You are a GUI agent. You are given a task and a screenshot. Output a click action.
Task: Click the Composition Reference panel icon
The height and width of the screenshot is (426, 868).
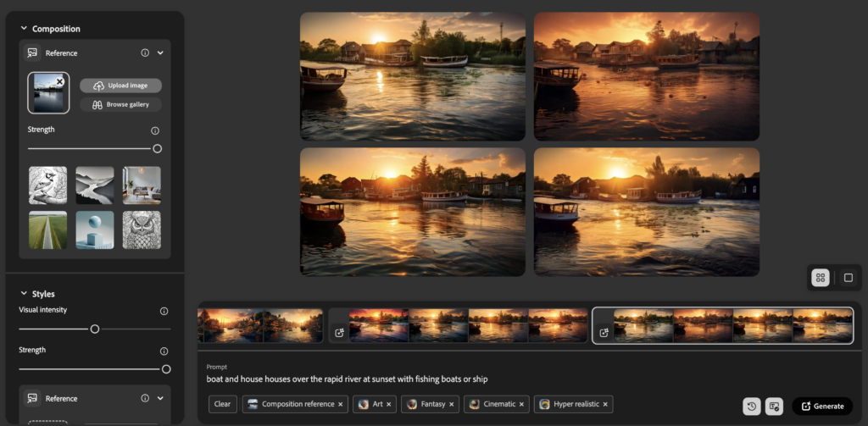33,53
